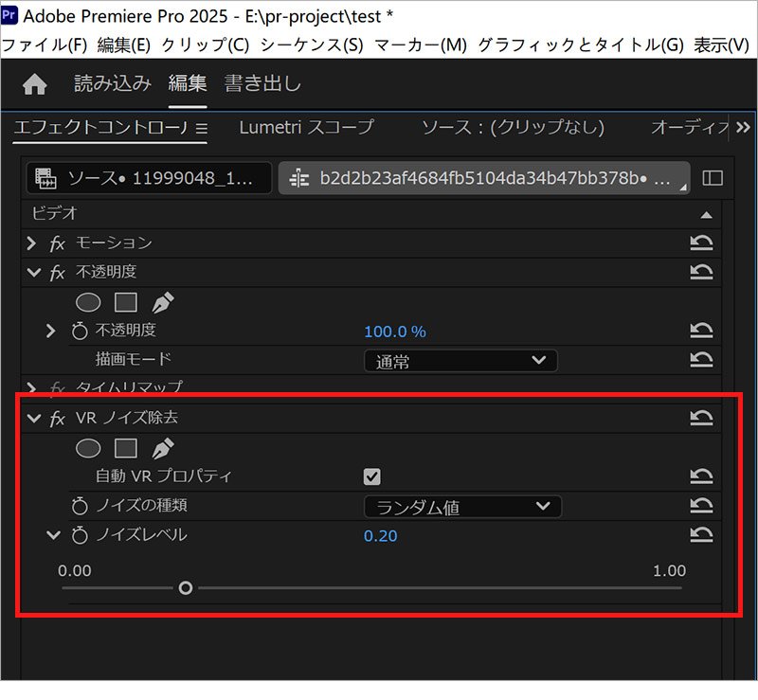Toggle the モーション fx icon
This screenshot has height=700, width=758.
[58, 243]
